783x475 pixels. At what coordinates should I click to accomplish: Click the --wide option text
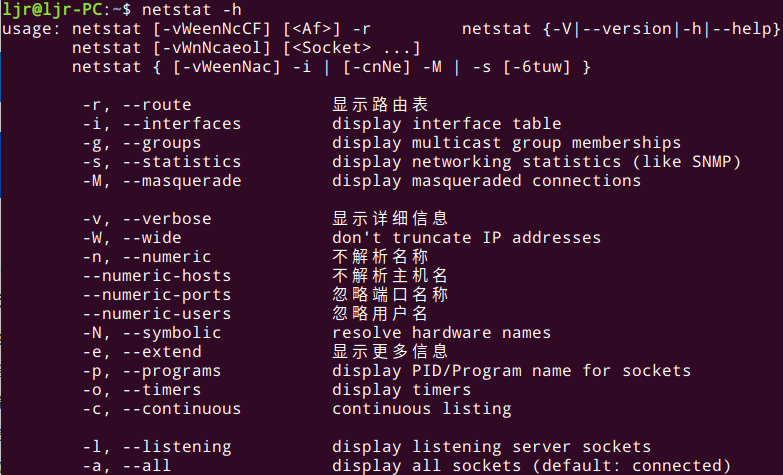click(152, 238)
